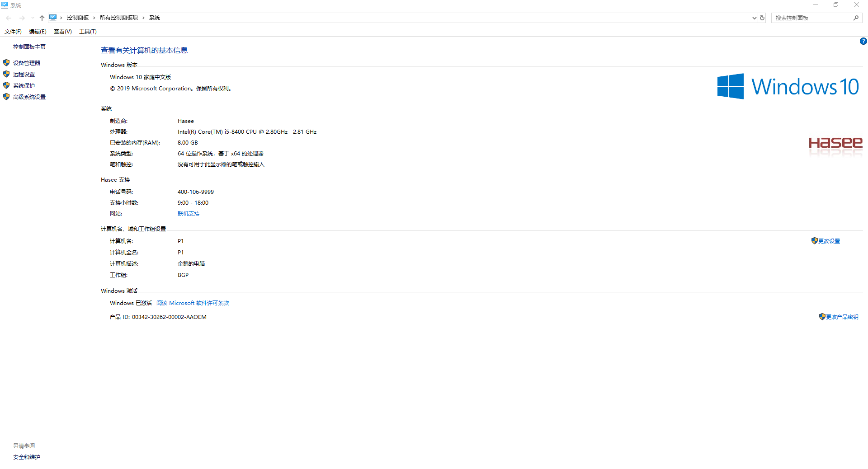Refresh the control panel page

click(762, 18)
